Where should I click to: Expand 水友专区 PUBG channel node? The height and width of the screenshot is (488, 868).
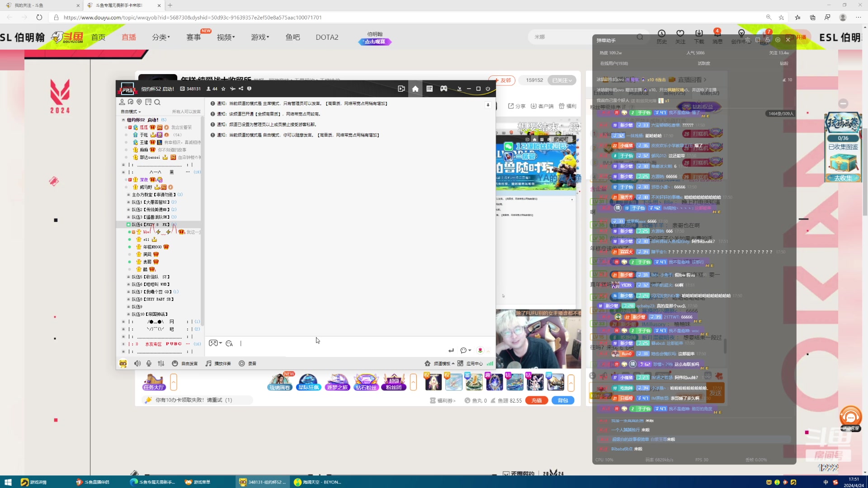pos(123,344)
